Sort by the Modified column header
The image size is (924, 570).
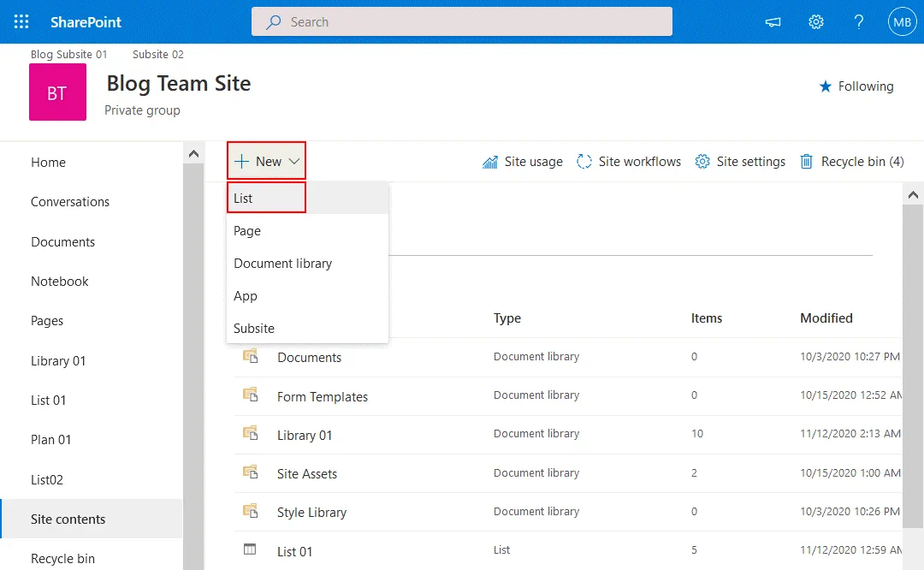(x=826, y=318)
